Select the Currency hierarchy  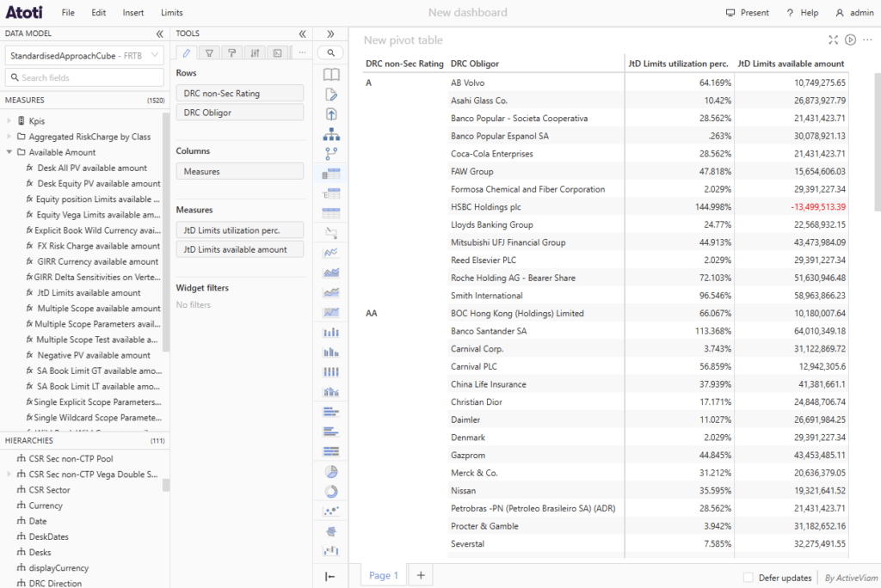coord(46,505)
